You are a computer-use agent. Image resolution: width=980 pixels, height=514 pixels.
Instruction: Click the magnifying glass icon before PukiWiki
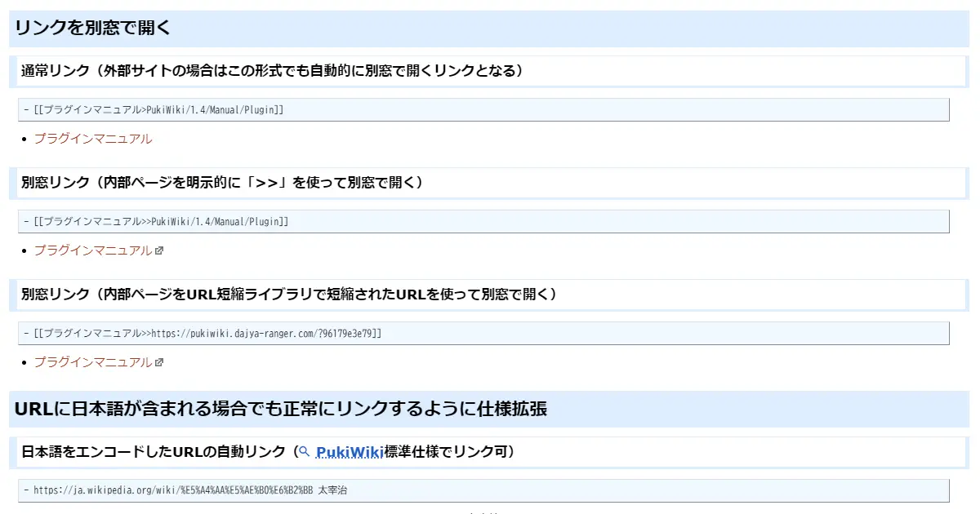click(304, 450)
